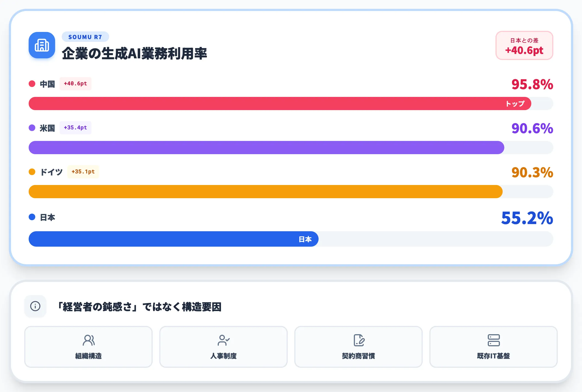Click the purple 米国 progress bar
The image size is (582, 392).
(266, 148)
